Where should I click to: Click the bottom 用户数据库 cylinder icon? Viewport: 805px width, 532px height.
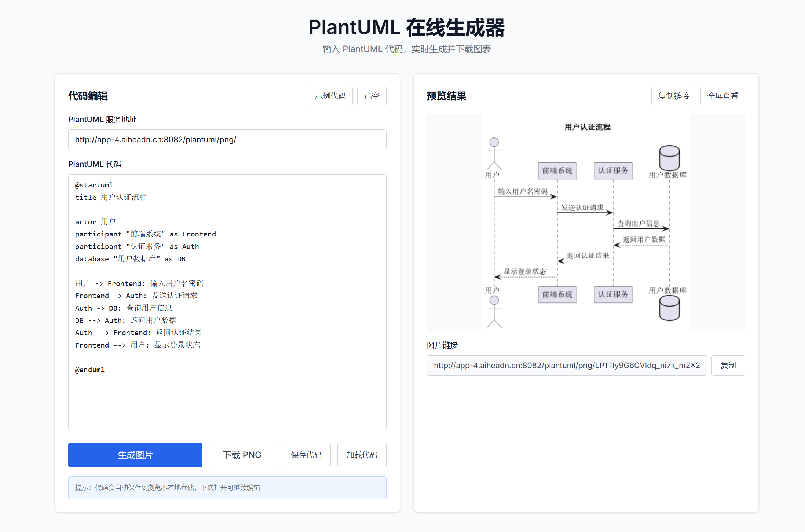(x=669, y=308)
